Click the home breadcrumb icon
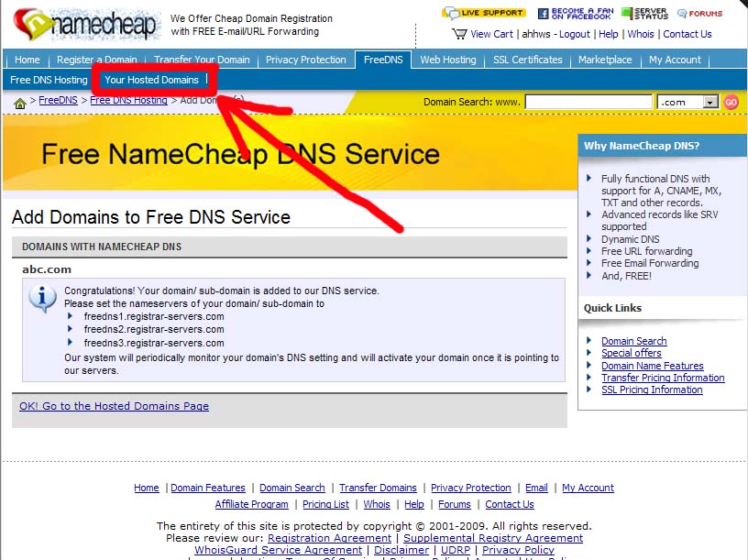The height and width of the screenshot is (560, 748). [x=20, y=103]
